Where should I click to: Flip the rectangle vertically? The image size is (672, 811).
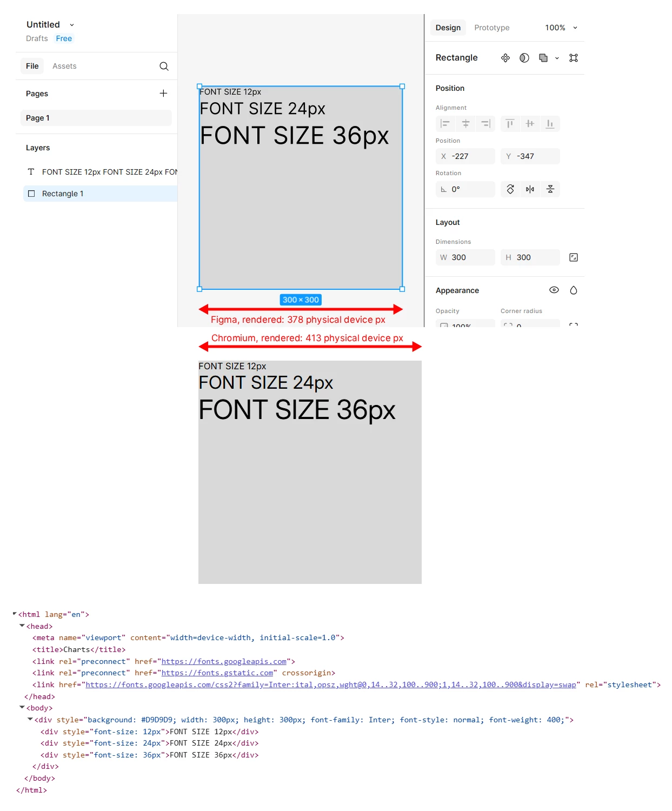[x=550, y=189]
